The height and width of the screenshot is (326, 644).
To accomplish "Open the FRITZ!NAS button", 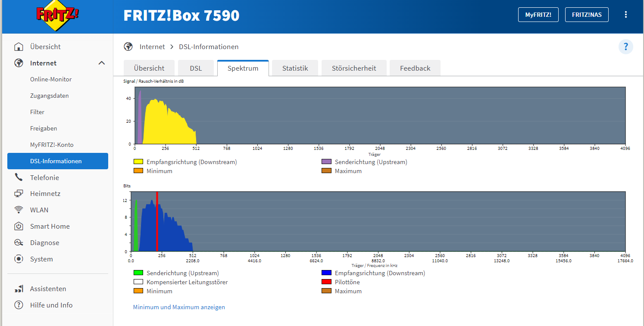I will 587,15.
